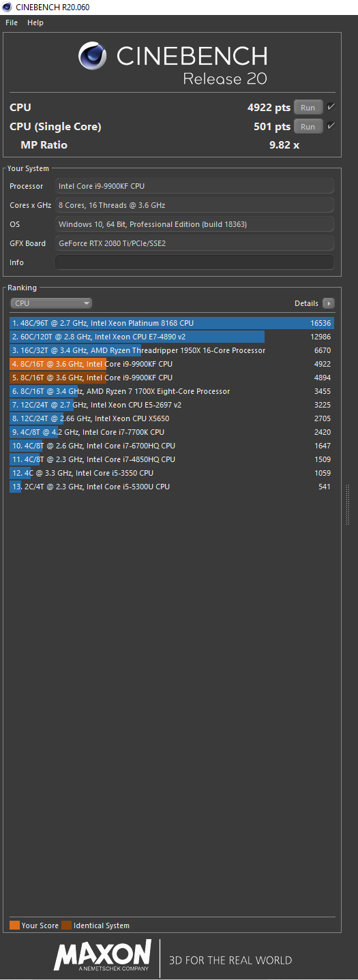
Task: Click the score 541 in ranking list
Action: [x=325, y=487]
